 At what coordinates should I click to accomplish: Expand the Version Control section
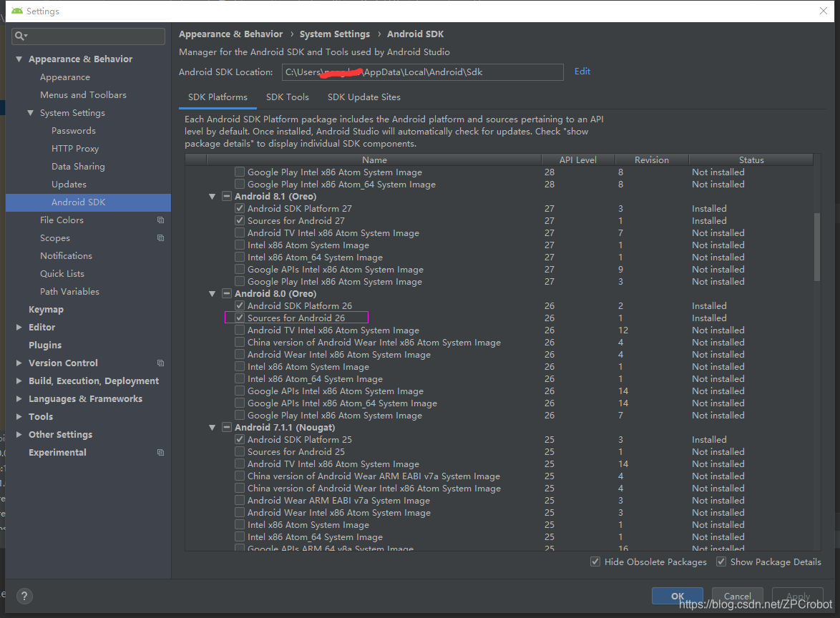[x=19, y=363]
